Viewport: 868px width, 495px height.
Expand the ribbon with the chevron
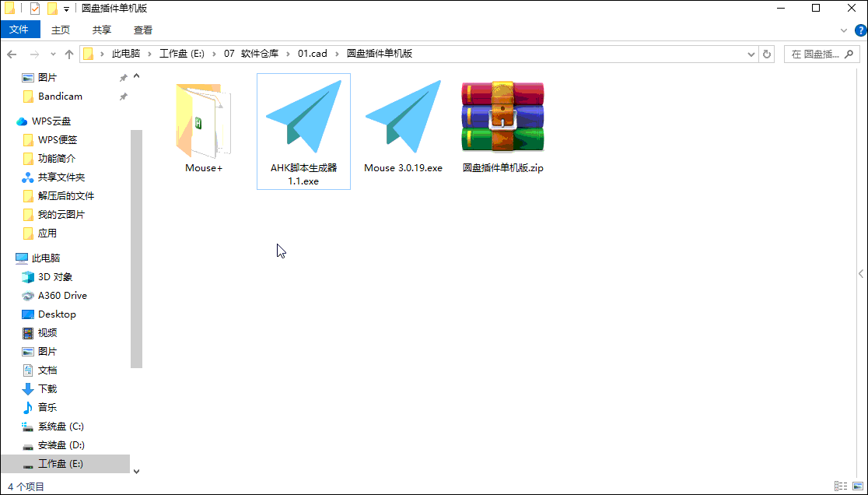[845, 30]
